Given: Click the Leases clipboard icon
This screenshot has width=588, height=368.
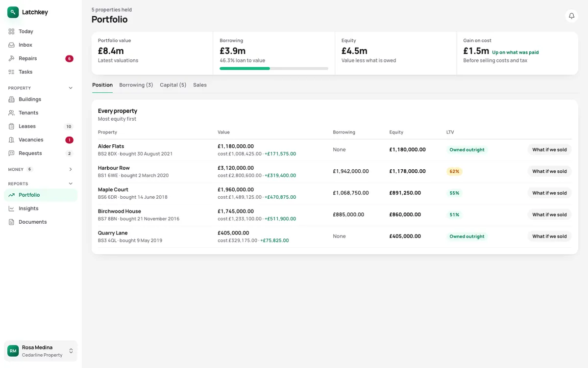Looking at the screenshot, I should pos(11,127).
